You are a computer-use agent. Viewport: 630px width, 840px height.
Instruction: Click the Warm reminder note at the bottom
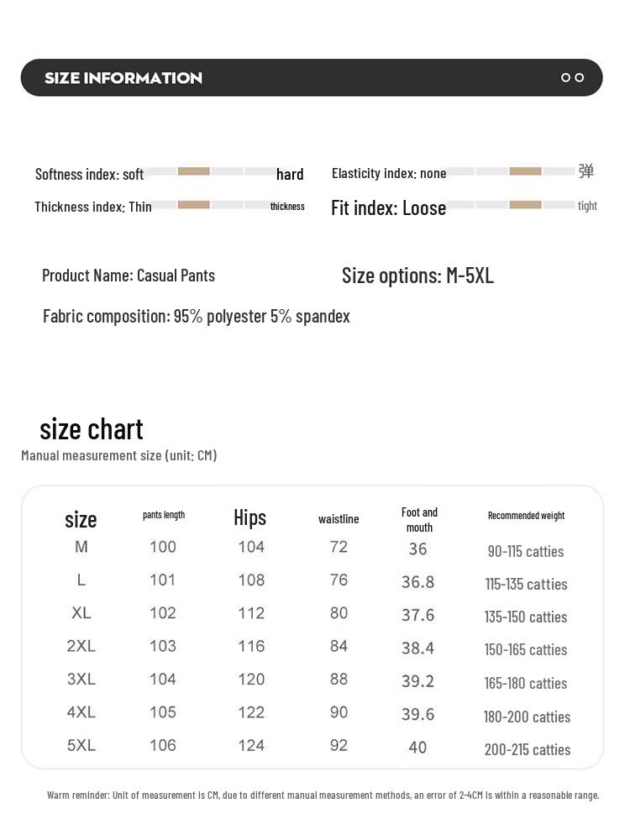pos(323,795)
